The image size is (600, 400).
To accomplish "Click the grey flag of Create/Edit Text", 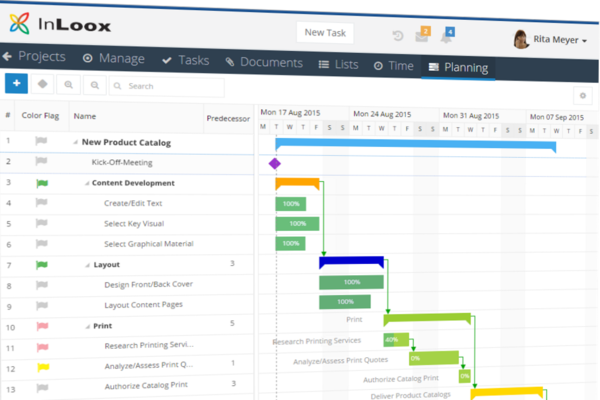I will 41,202.
